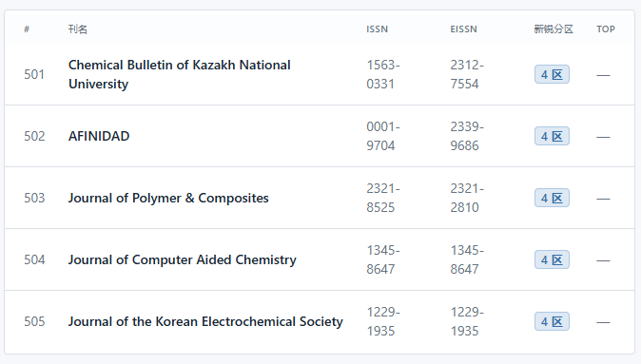Click the 4区 badge for AFINIDAD
This screenshot has height=364, width=641.
coord(552,136)
